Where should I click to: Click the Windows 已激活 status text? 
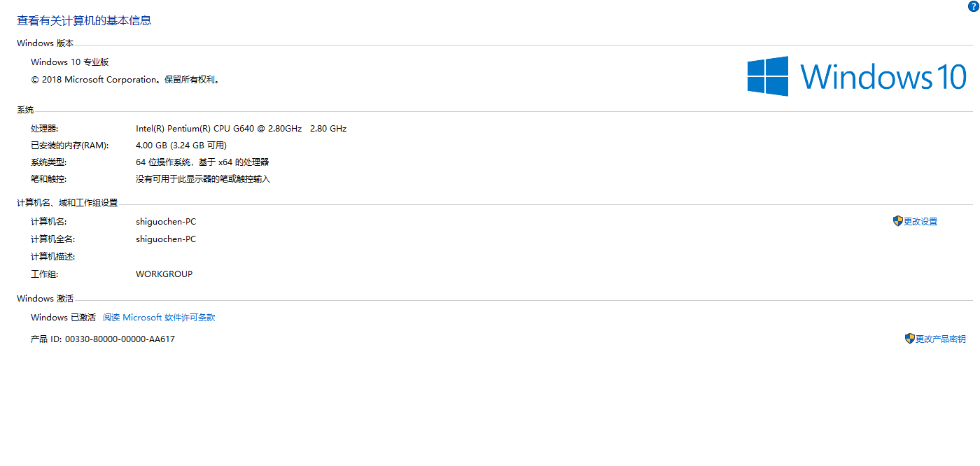coord(63,318)
